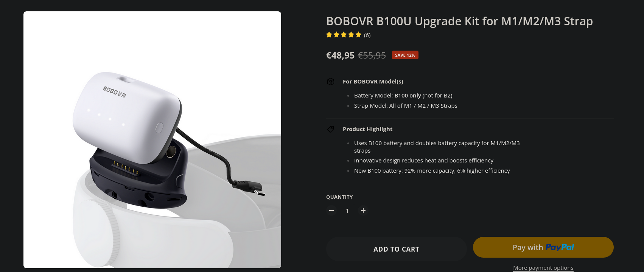Increase quantity with the plus button
The height and width of the screenshot is (272, 644).
(x=363, y=210)
